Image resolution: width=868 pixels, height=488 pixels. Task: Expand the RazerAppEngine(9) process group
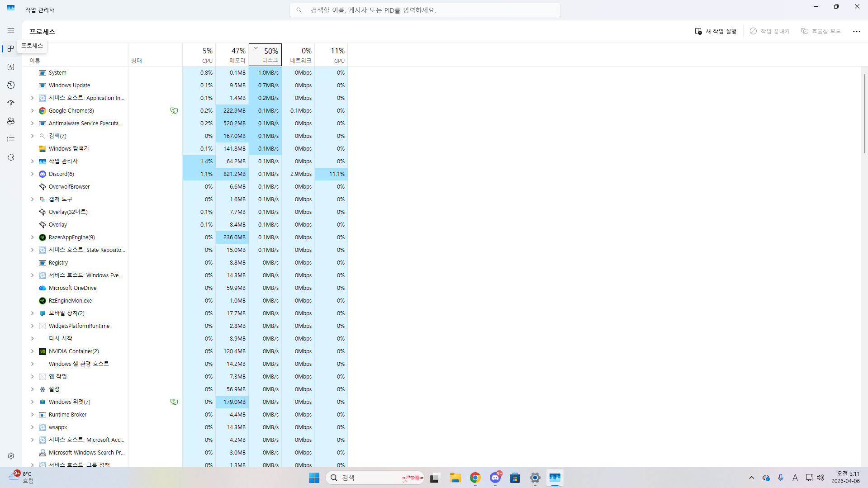tap(32, 237)
